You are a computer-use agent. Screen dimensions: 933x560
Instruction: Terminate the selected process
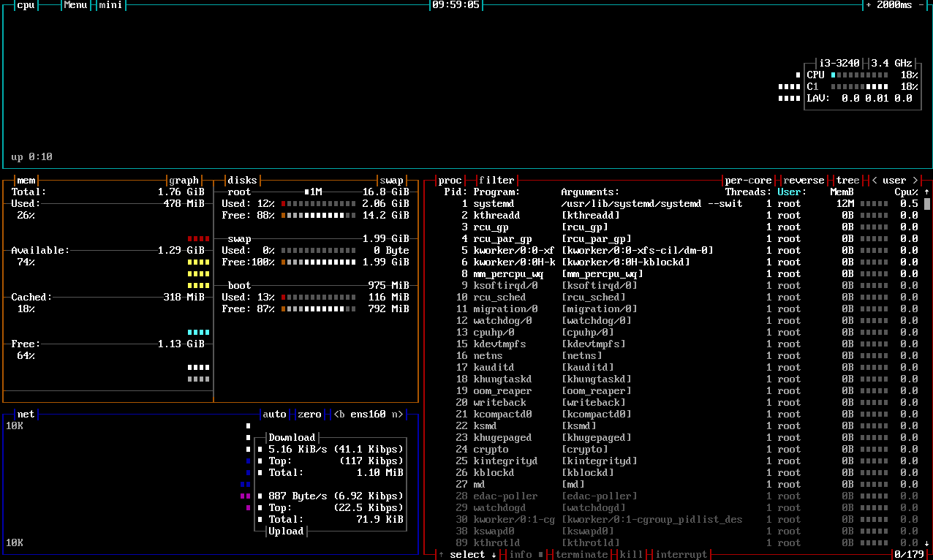581,554
